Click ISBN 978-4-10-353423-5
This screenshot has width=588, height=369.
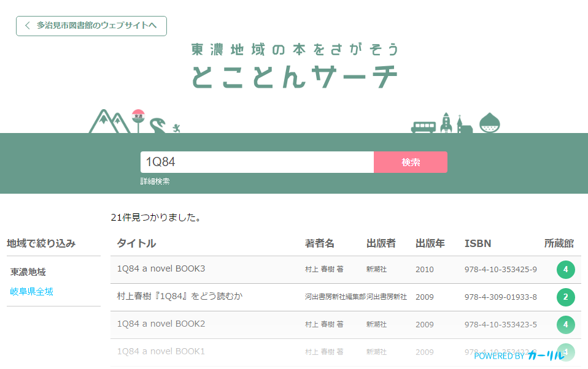click(501, 324)
